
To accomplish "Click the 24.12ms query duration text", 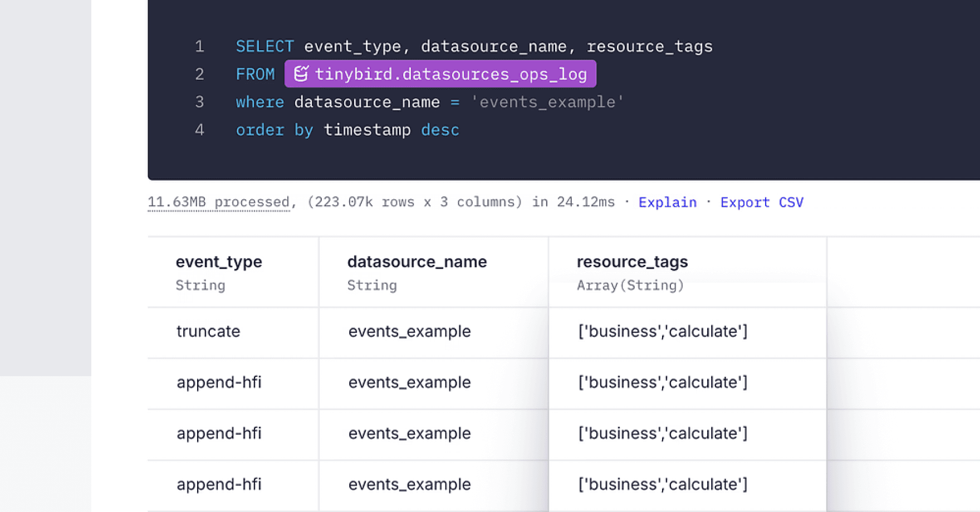I will click(586, 202).
